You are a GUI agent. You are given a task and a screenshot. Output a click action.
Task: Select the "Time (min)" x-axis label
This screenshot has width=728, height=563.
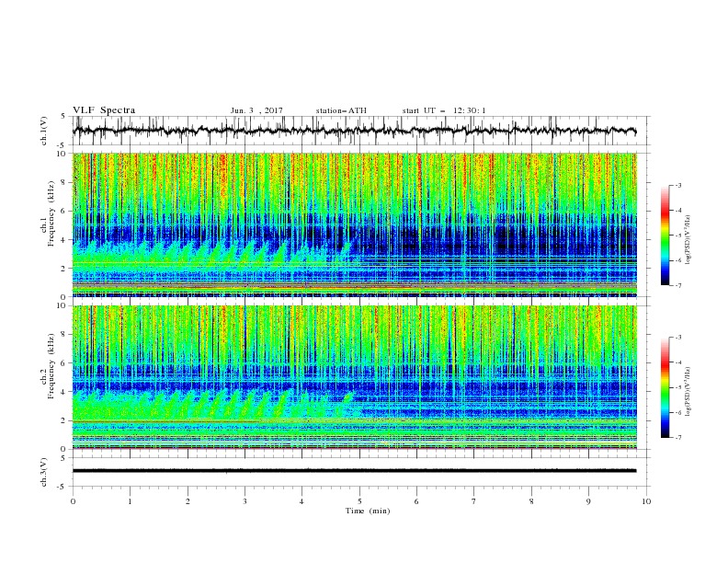368,511
